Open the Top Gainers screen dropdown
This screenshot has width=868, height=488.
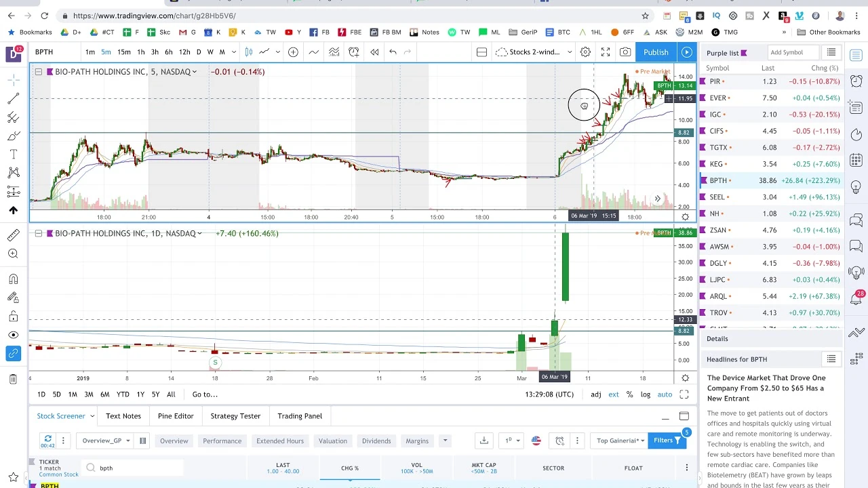pos(620,441)
